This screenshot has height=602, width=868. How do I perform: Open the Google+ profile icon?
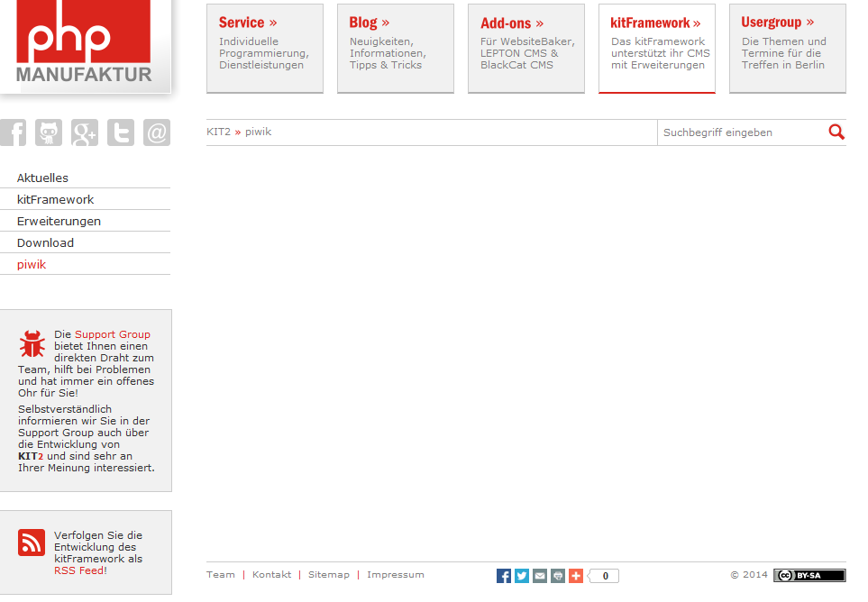tap(85, 132)
